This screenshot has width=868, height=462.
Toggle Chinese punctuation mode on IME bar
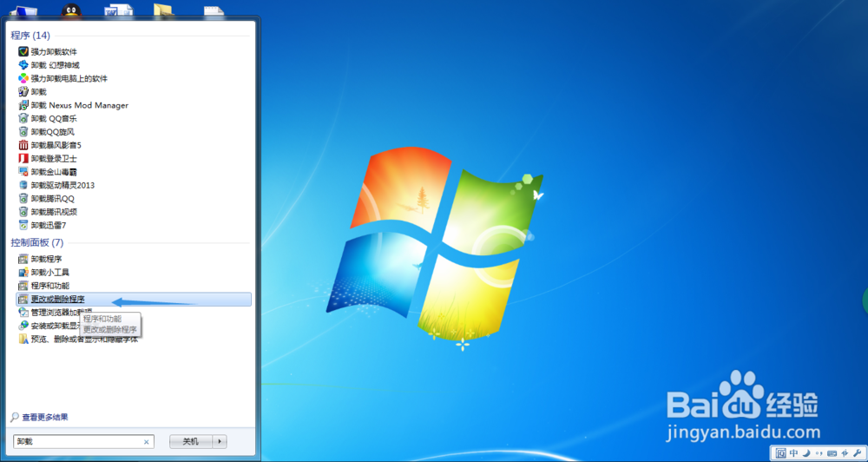coord(819,452)
